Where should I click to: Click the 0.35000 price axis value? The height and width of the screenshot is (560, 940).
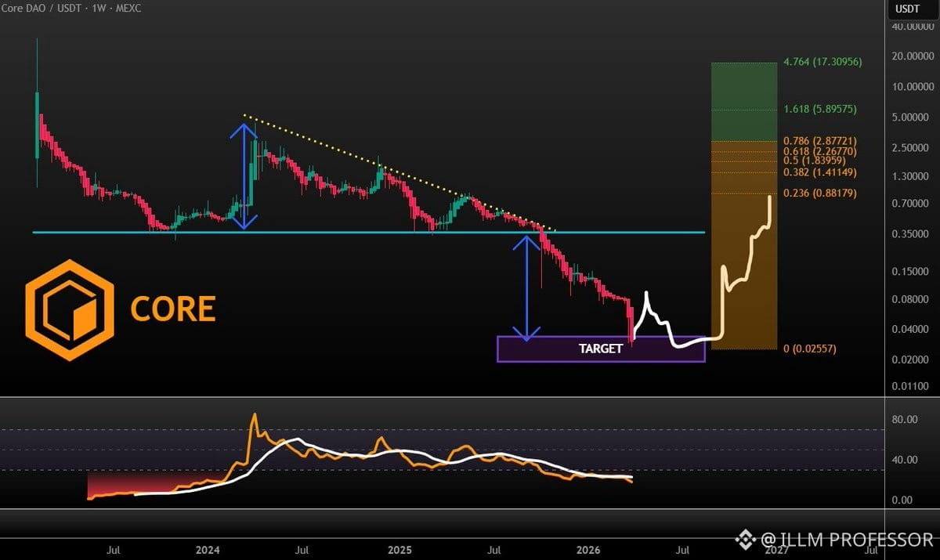(912, 235)
